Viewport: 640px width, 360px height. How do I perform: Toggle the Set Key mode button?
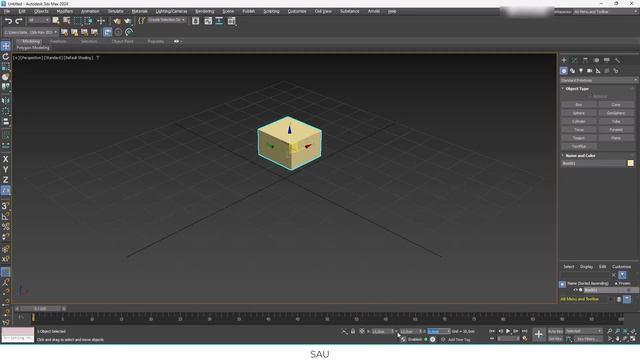(x=555, y=339)
